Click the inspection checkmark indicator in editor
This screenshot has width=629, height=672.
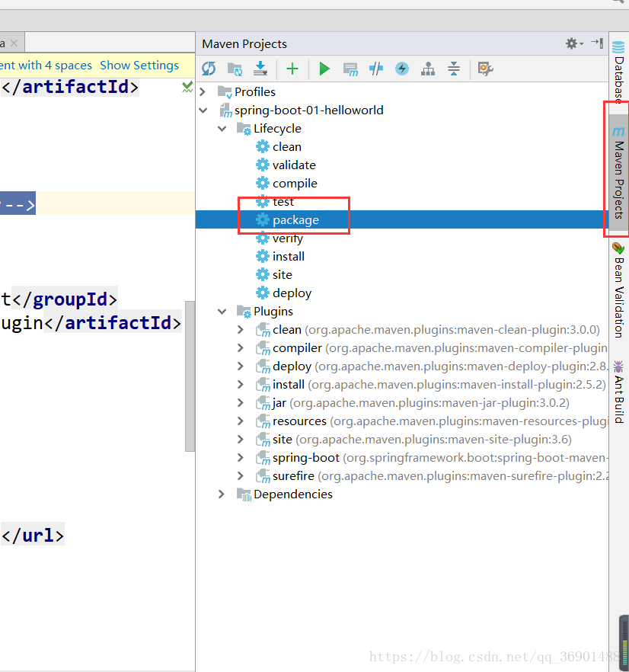(187, 87)
